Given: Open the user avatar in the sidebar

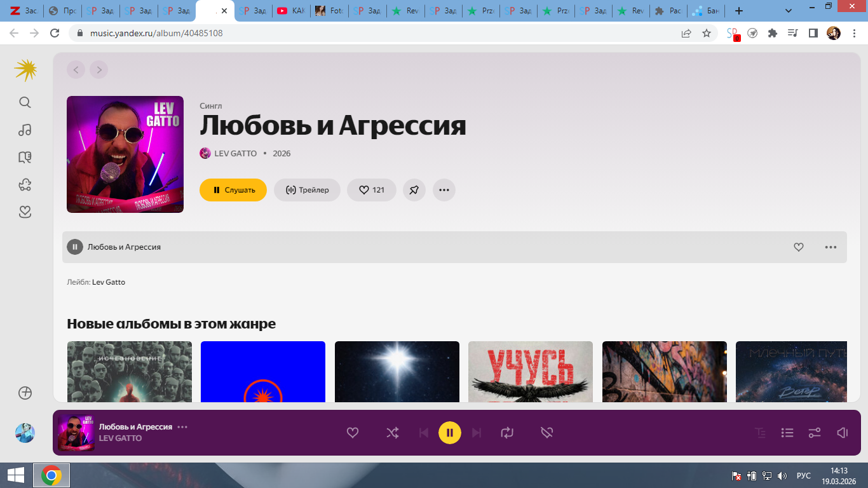Looking at the screenshot, I should [25, 433].
